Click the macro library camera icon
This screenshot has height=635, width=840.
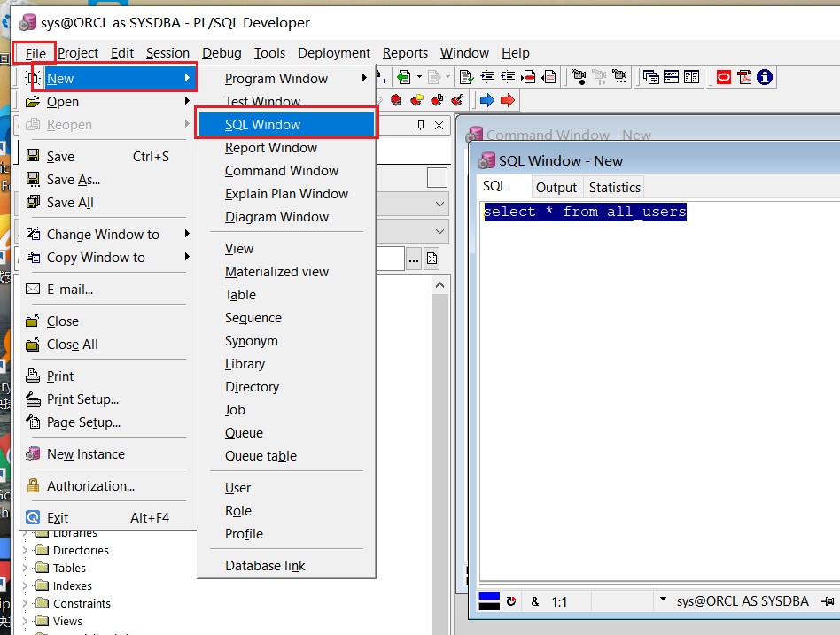coord(619,77)
